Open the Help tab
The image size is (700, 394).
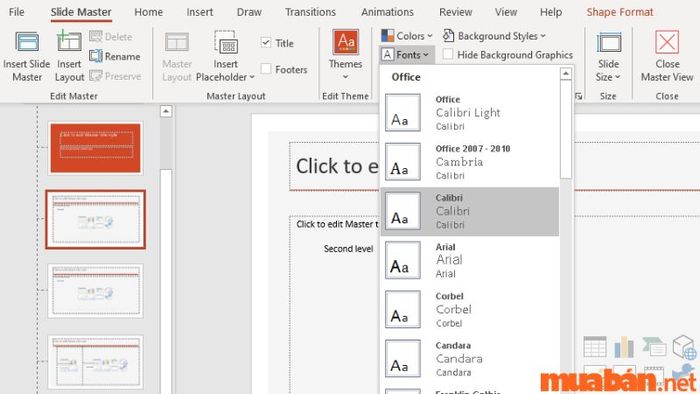pos(551,12)
